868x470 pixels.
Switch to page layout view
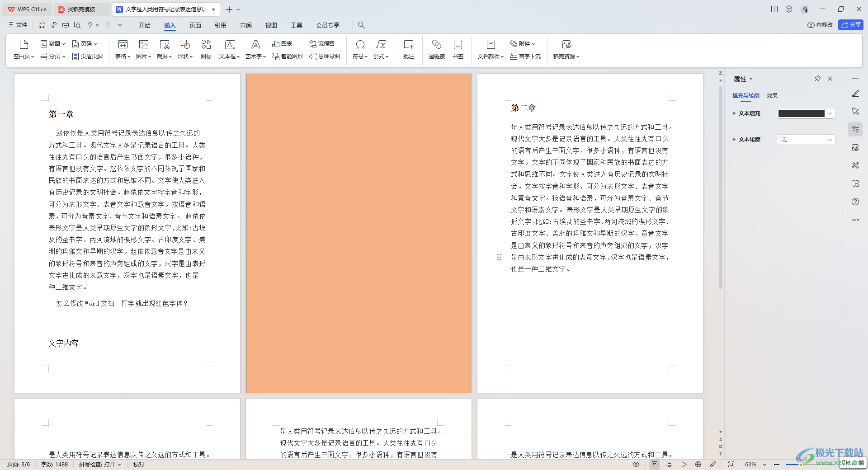click(x=655, y=464)
